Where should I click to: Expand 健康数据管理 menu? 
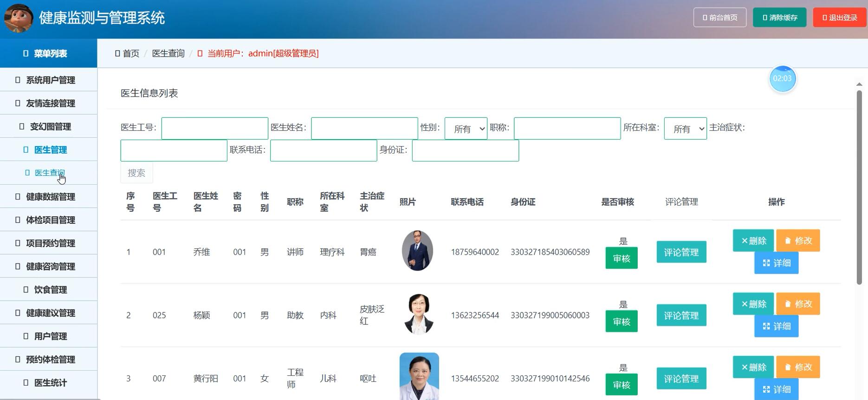49,196
